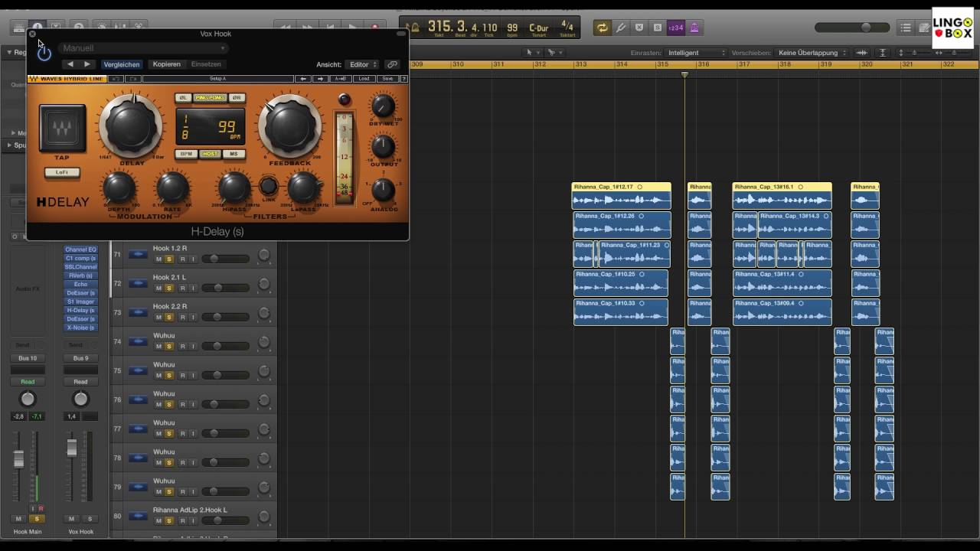Go to next plugin preset arrow
This screenshot has width=980, height=551.
point(87,64)
